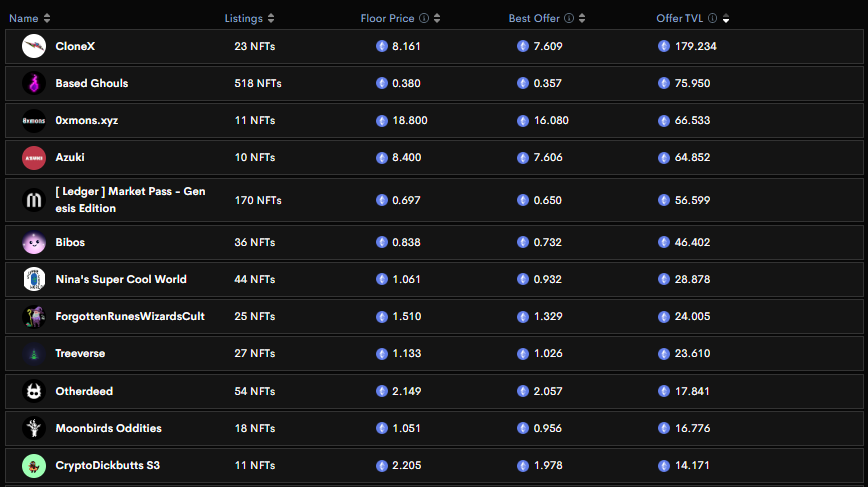Click ETH icon beside Otherdeed best offer 2.057

pyautogui.click(x=523, y=391)
